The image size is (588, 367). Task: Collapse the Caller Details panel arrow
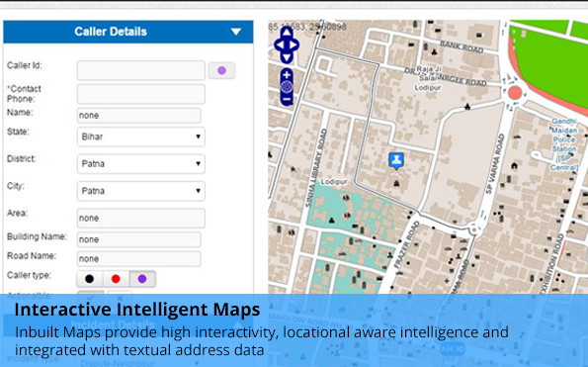pyautogui.click(x=236, y=32)
